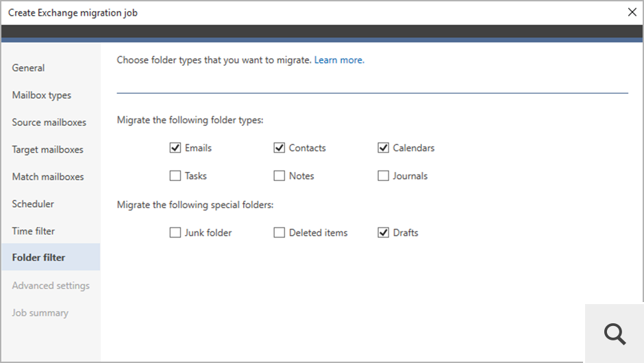Enable Junk folder migration
This screenshot has height=363, width=644.
[175, 233]
